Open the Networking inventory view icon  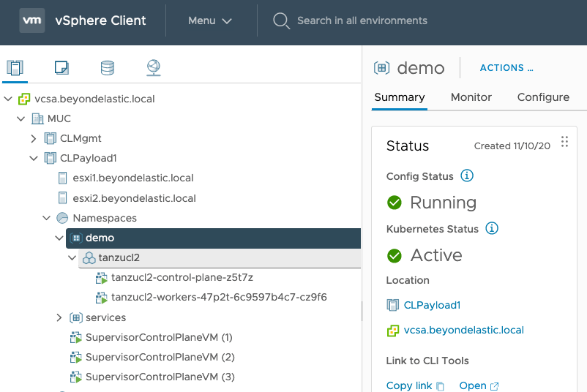(153, 68)
